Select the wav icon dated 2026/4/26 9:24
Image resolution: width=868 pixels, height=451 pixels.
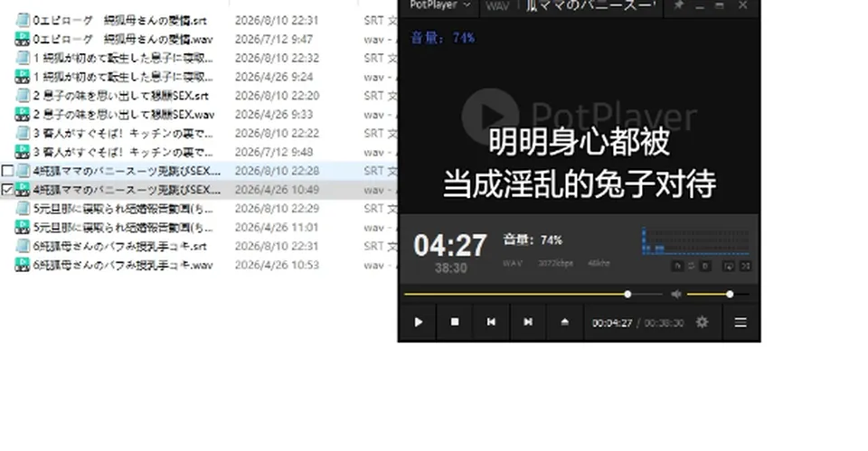tap(22, 77)
